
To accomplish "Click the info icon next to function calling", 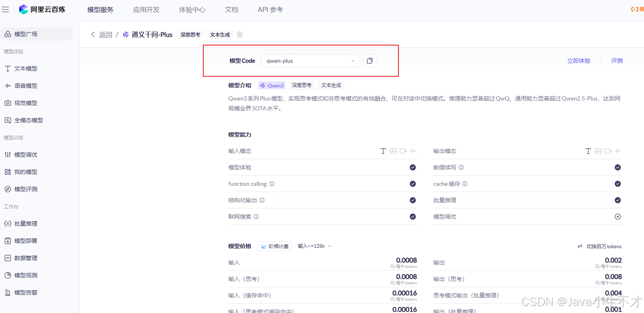I will [x=272, y=184].
